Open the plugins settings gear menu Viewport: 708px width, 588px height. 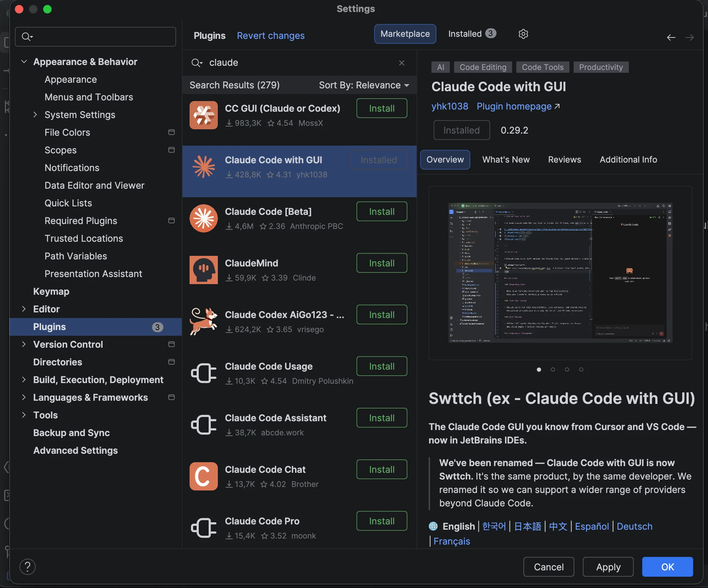523,34
